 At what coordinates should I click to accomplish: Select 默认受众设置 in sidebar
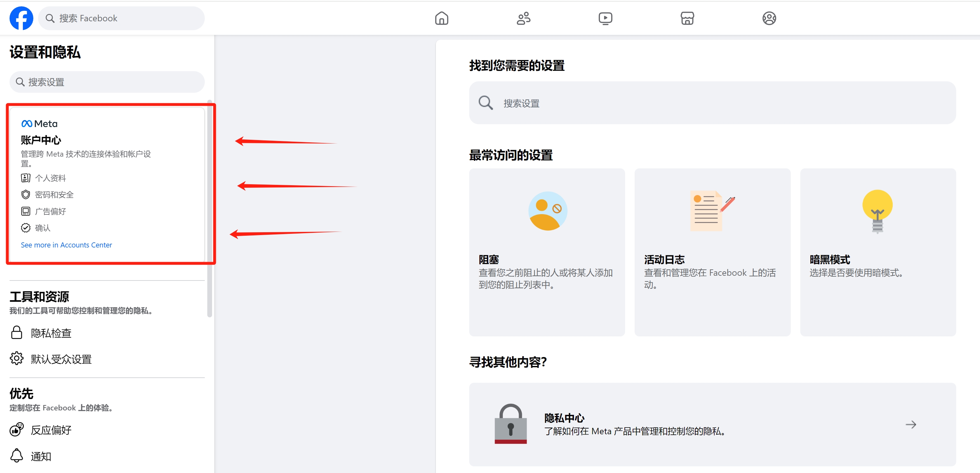click(61, 359)
